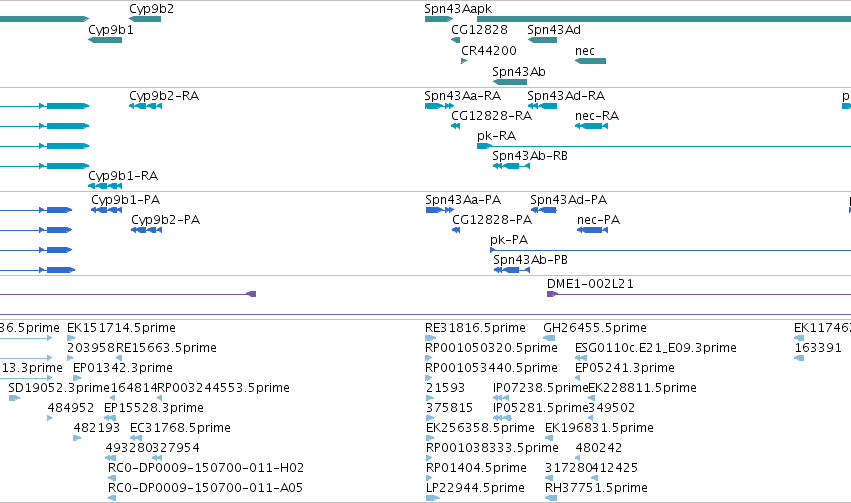Click the Spn43Ab-RB transcript glyph
The image size is (851, 503).
pyautogui.click(x=511, y=166)
